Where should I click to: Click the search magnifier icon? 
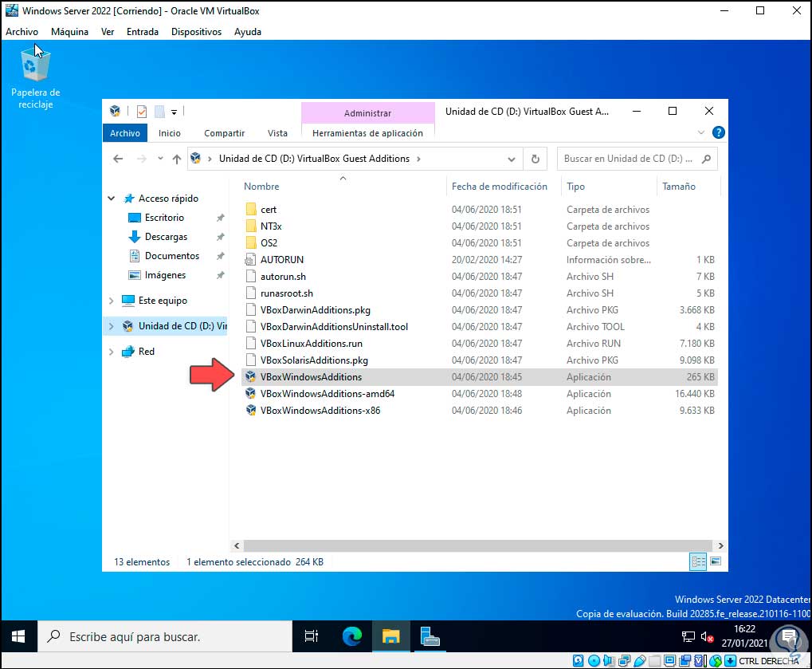(x=706, y=159)
